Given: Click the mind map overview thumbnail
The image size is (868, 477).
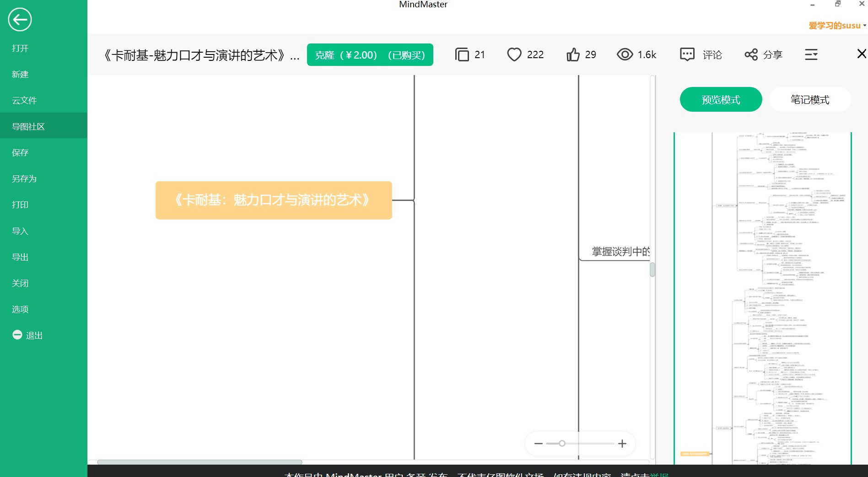Looking at the screenshot, I should tap(762, 298).
